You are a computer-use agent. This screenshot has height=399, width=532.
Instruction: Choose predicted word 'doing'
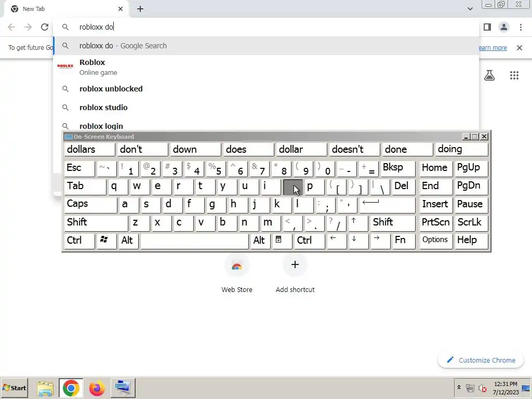[461, 149]
